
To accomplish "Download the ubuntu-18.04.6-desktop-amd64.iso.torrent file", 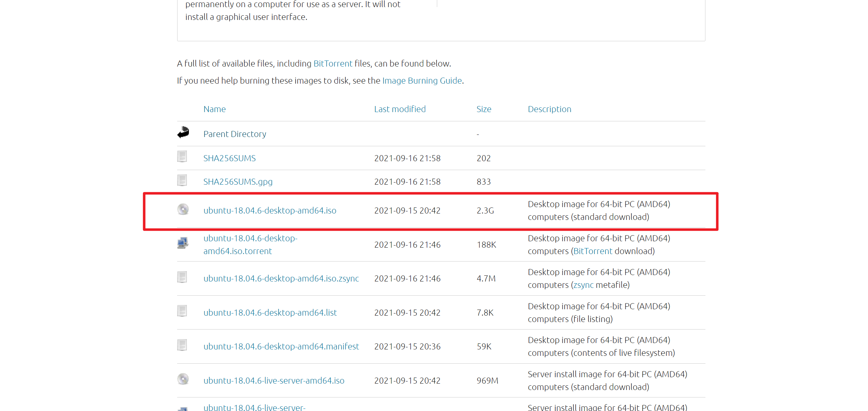I will (250, 244).
